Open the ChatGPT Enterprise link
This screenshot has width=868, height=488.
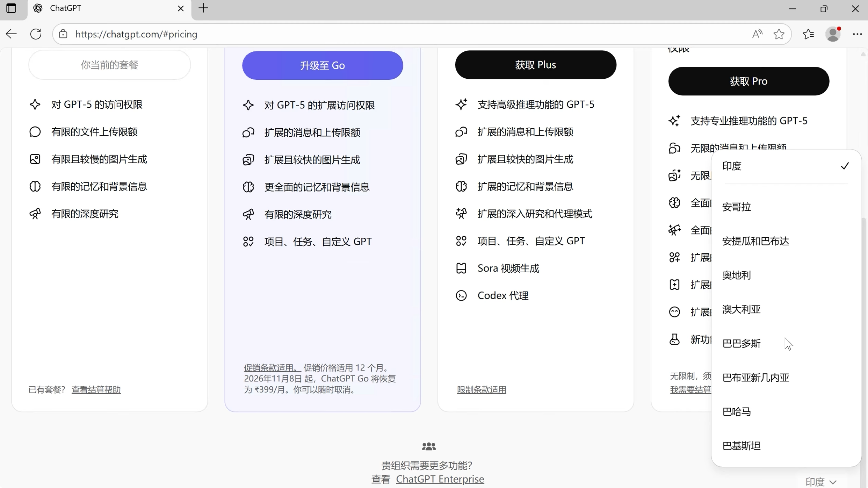(x=440, y=479)
